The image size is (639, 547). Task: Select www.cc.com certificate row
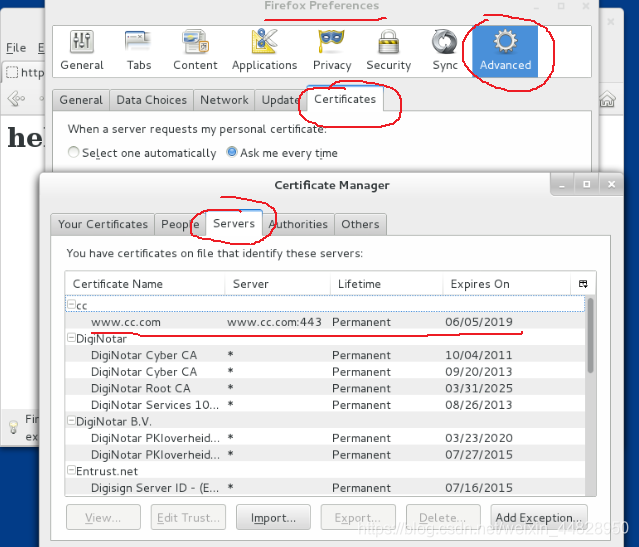click(x=325, y=322)
